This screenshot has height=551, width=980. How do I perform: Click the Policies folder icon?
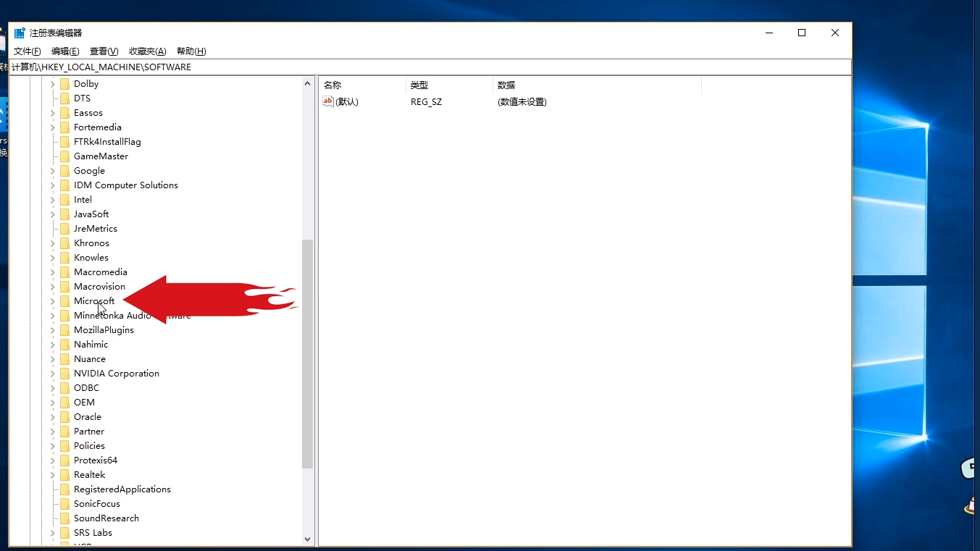pyautogui.click(x=64, y=446)
